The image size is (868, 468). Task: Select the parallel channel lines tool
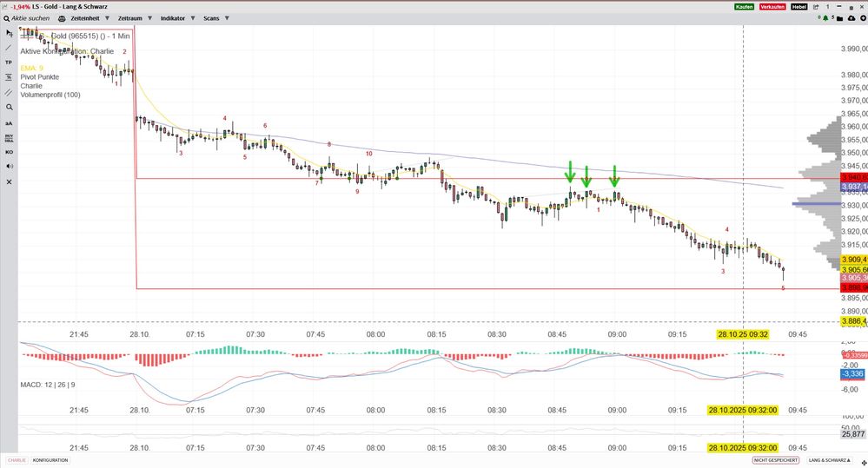click(x=9, y=92)
